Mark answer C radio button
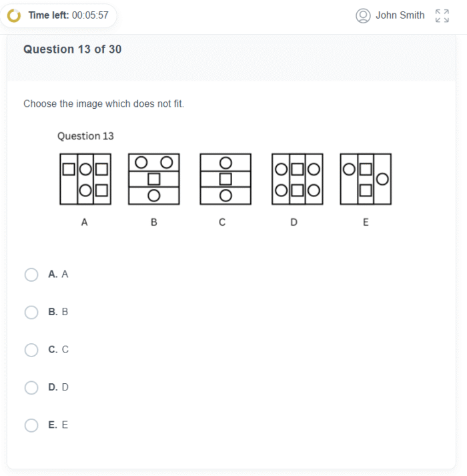This screenshot has width=467, height=476. pyautogui.click(x=31, y=350)
